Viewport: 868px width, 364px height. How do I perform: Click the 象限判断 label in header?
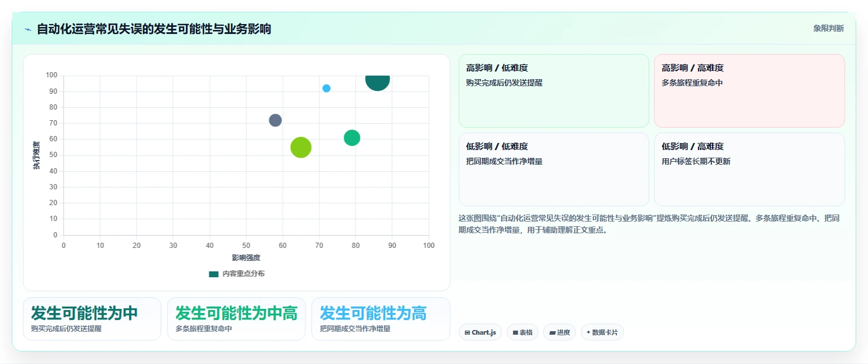pos(829,28)
